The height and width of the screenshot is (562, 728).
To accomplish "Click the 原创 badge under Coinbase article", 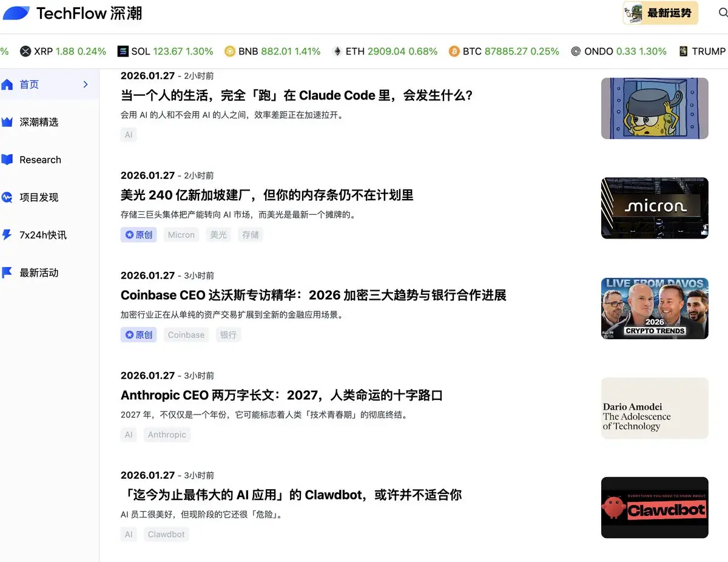I will (x=138, y=334).
